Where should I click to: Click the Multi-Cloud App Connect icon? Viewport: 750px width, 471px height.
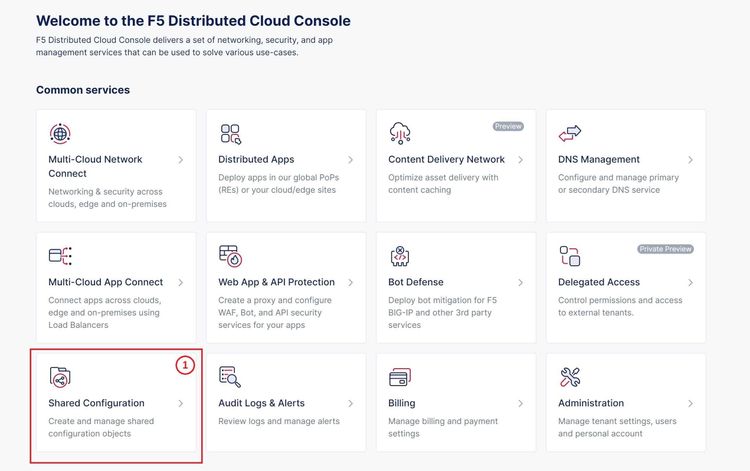click(60, 256)
